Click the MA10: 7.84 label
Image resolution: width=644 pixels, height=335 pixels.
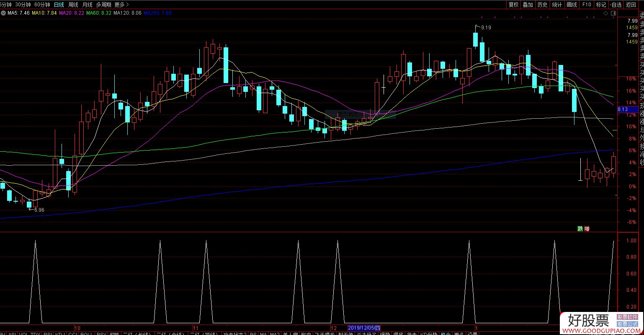coord(44,13)
